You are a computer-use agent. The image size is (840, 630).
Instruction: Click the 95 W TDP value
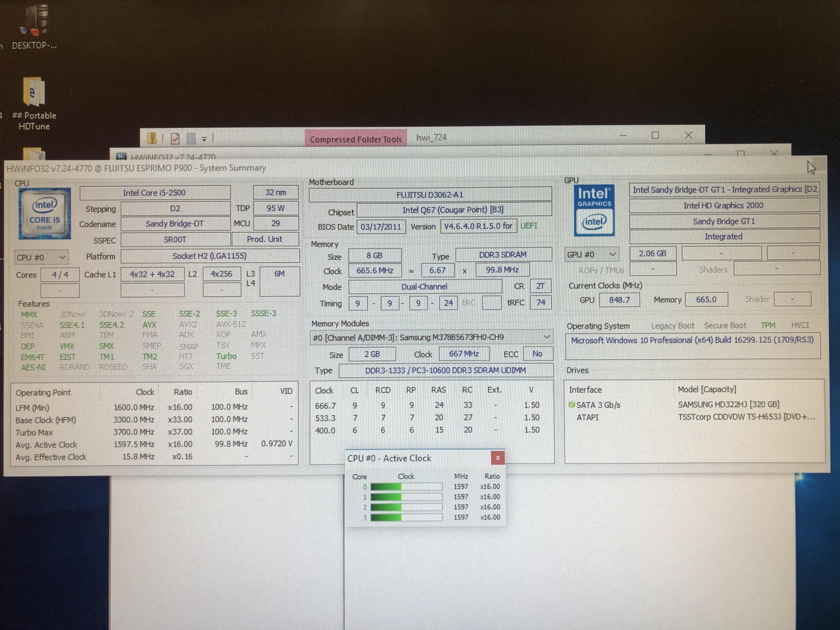coord(276,208)
